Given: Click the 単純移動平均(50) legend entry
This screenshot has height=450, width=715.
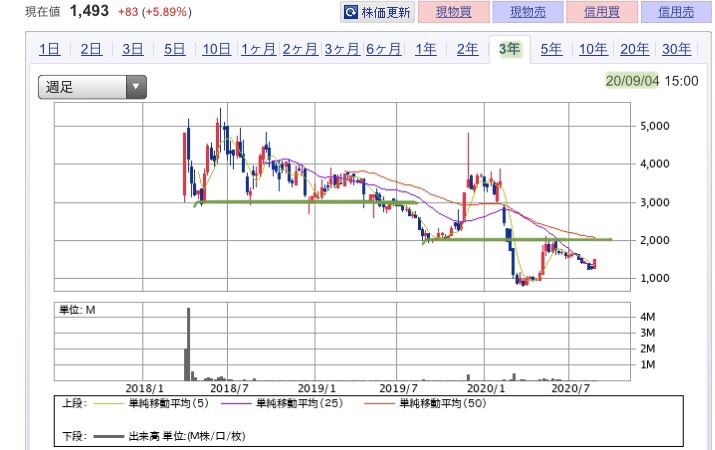Looking at the screenshot, I should (x=425, y=403).
